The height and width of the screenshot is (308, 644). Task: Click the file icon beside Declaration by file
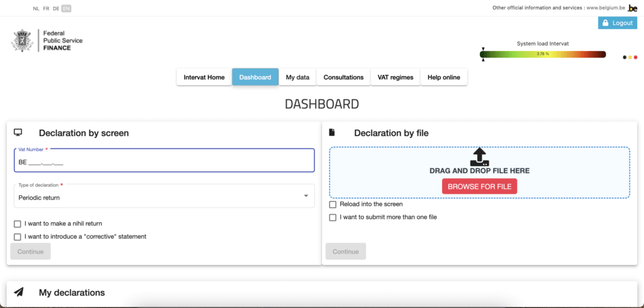point(332,132)
